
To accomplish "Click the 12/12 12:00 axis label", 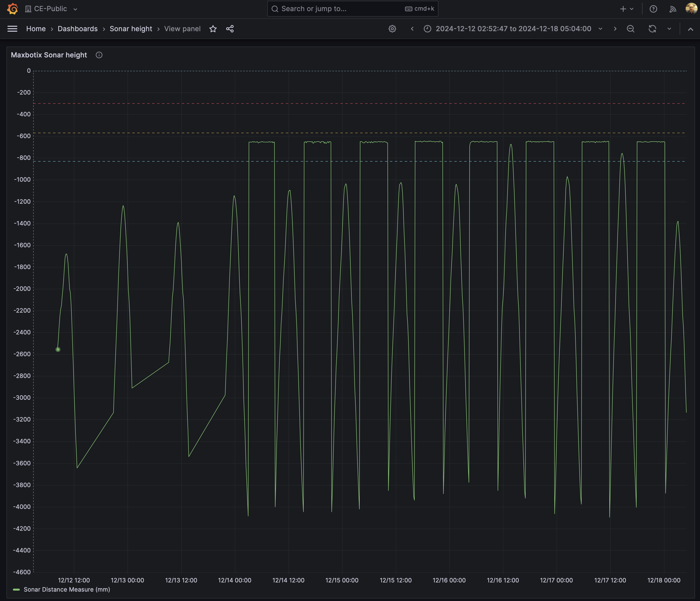I will point(74,580).
